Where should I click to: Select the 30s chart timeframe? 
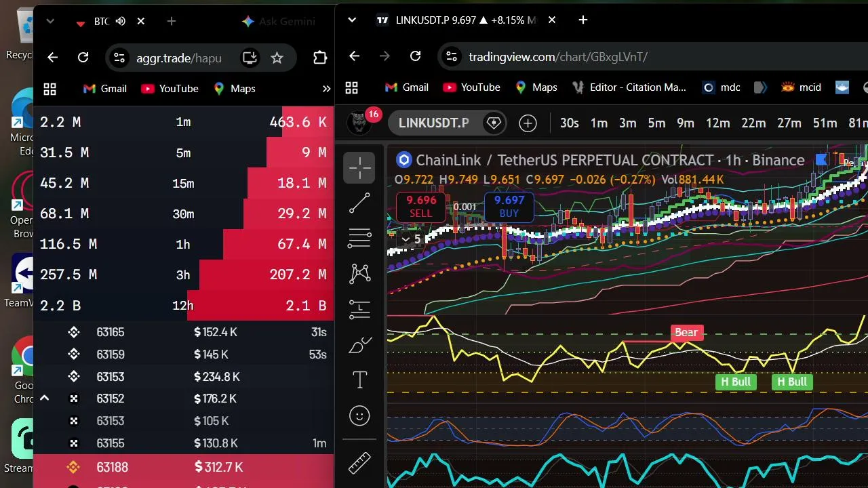coord(570,123)
